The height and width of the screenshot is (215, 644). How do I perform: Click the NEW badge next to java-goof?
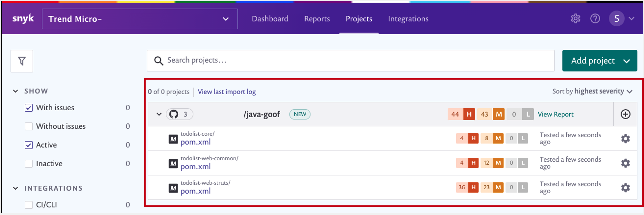(300, 114)
